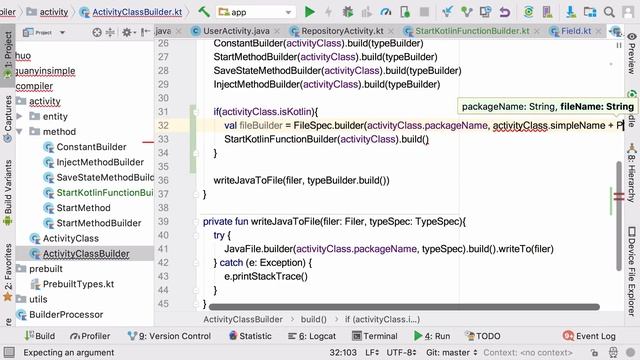Open the Run tool window
The image size is (640, 360).
tap(432, 336)
